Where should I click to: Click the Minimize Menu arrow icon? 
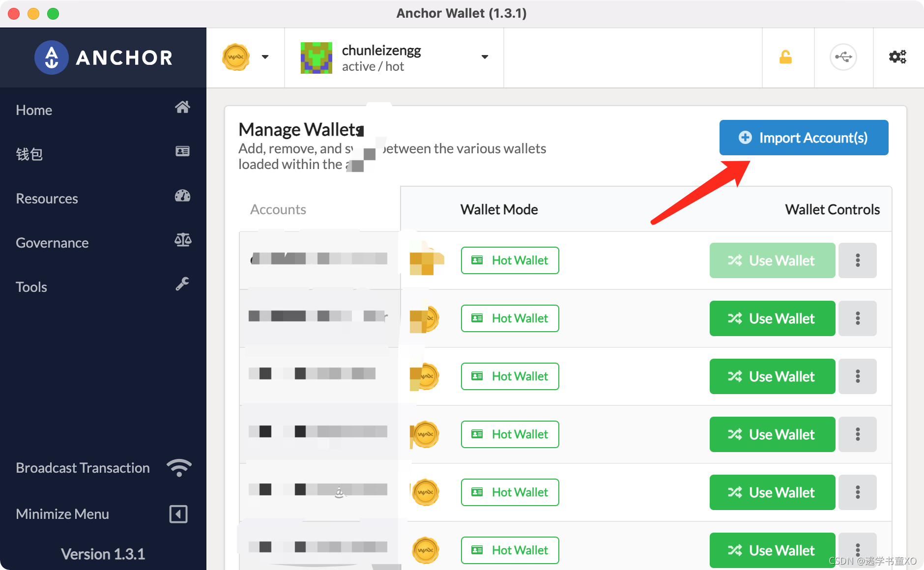point(178,514)
